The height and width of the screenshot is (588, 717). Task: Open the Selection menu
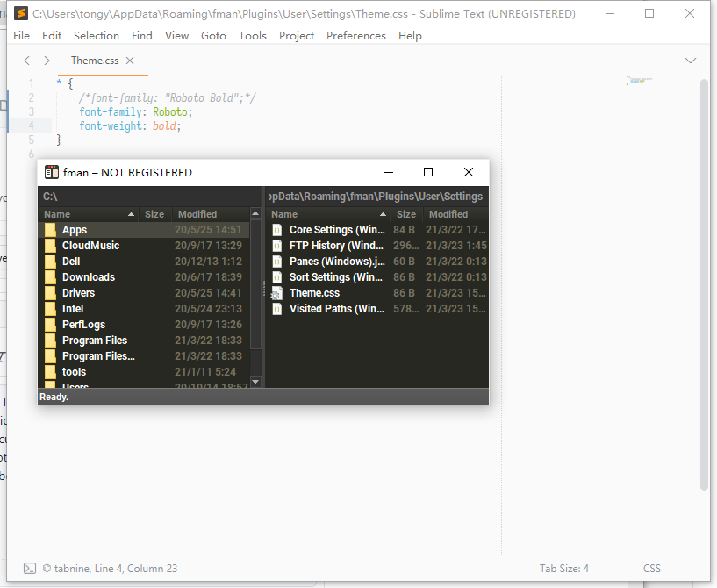tap(97, 36)
